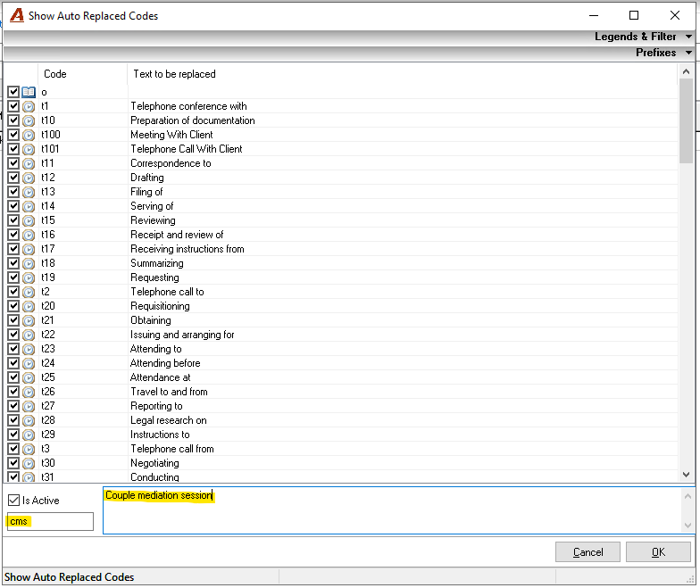
Task: Click the clock icon beside code t21
Action: 29,321
